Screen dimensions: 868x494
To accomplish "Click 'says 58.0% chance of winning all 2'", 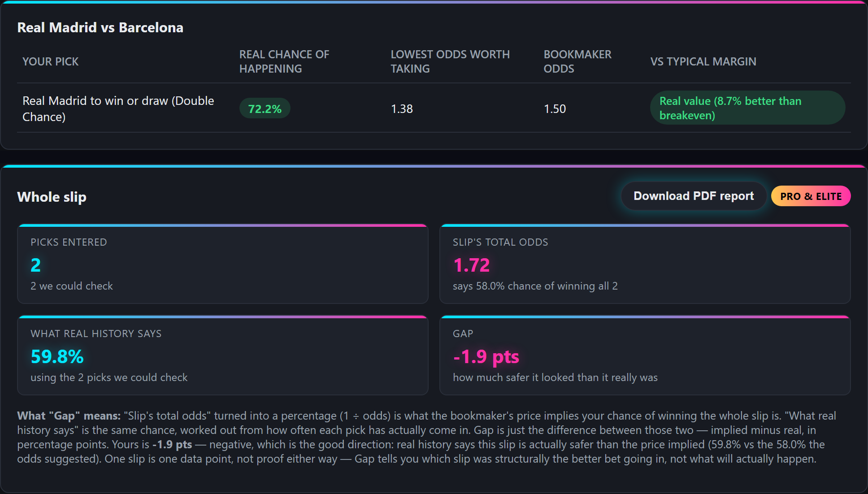I will click(x=535, y=286).
